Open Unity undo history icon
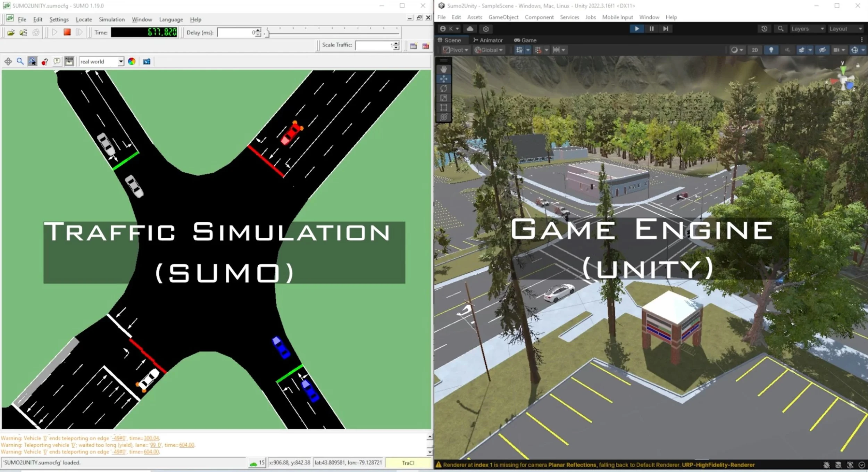 (x=764, y=29)
